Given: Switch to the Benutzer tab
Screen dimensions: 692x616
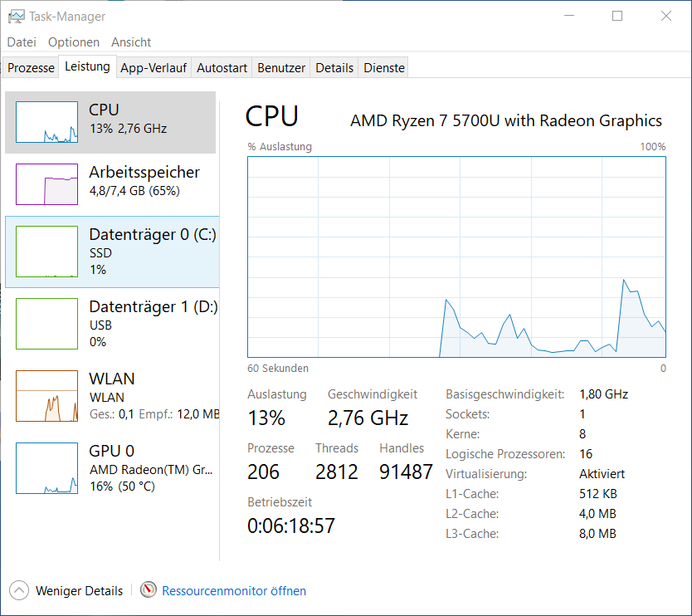Looking at the screenshot, I should [x=281, y=68].
